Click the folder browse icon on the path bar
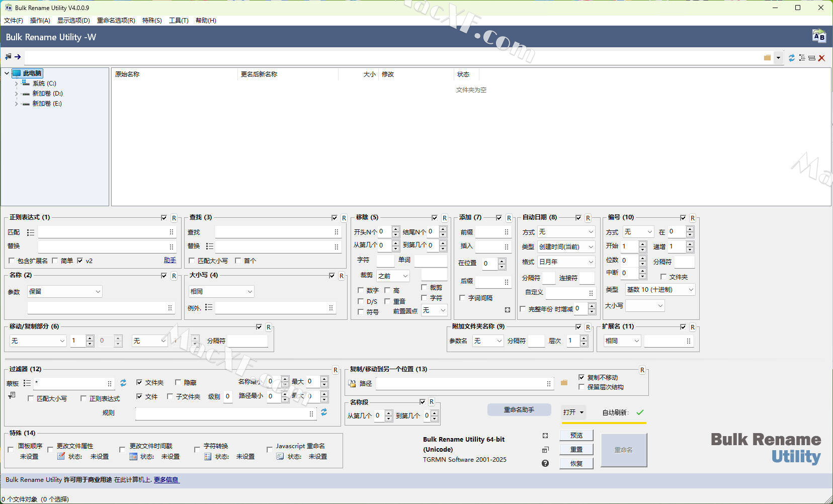Screen dimensions: 833x504 tap(767, 58)
